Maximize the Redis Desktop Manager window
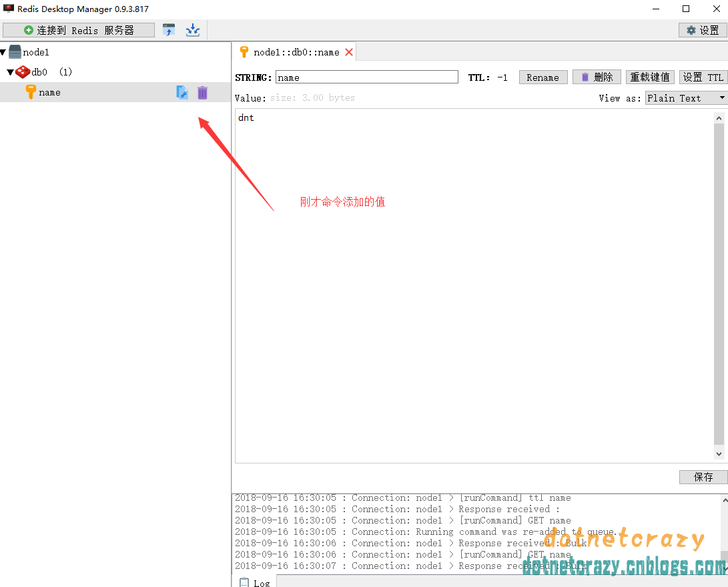The height and width of the screenshot is (587, 728). (686, 9)
